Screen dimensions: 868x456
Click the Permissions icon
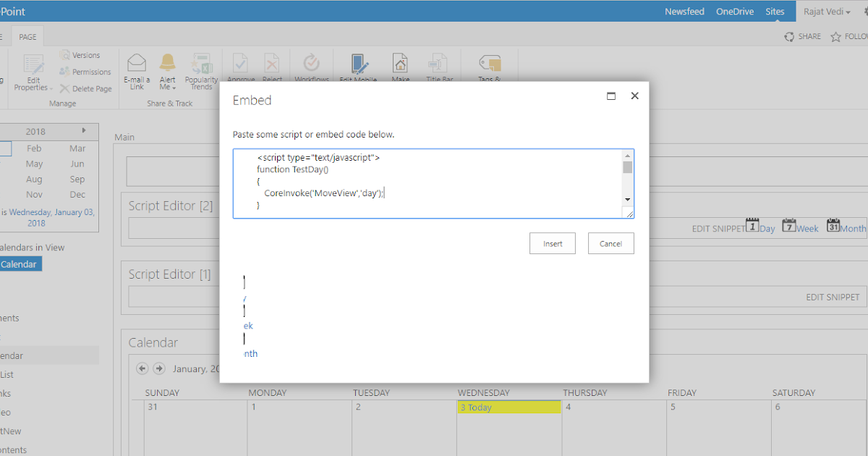click(x=84, y=72)
